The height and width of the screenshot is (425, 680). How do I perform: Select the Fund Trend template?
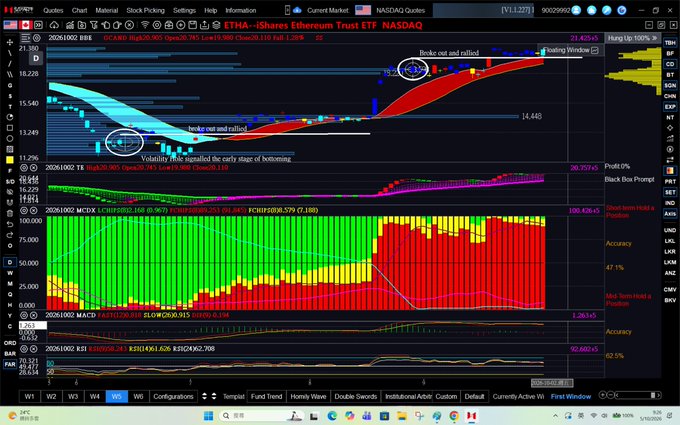[266, 396]
